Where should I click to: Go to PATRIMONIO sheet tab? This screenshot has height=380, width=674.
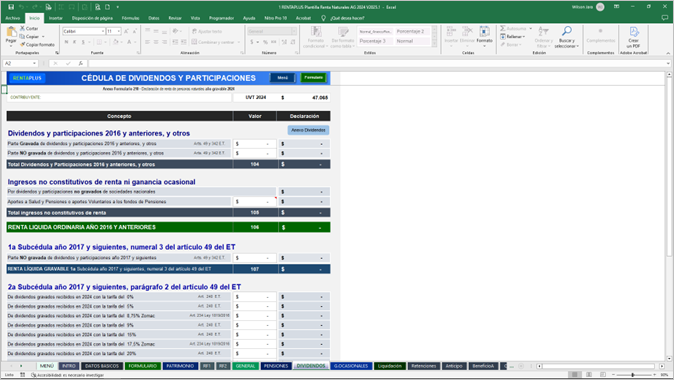(x=180, y=366)
